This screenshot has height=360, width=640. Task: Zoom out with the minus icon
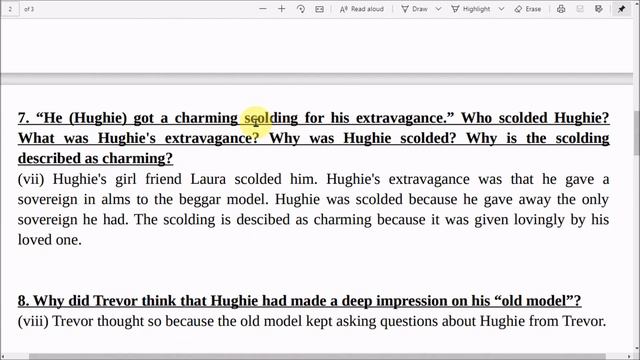click(x=263, y=9)
